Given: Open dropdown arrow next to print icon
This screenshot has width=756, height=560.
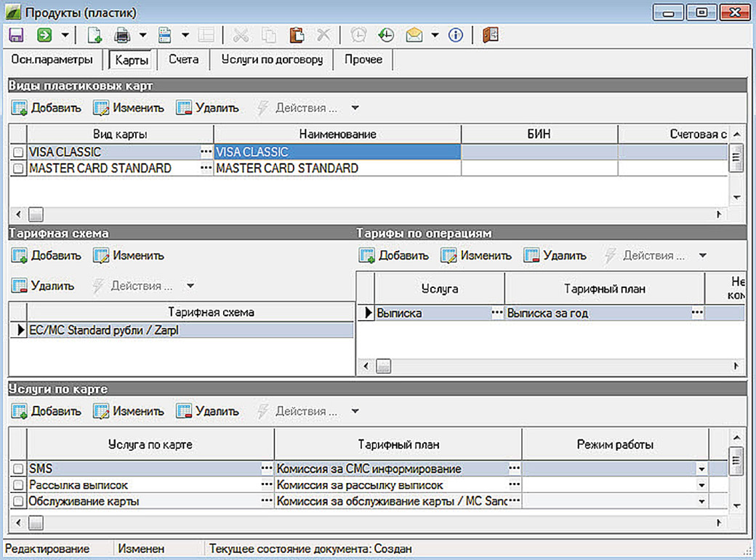Looking at the screenshot, I should coord(143,35).
